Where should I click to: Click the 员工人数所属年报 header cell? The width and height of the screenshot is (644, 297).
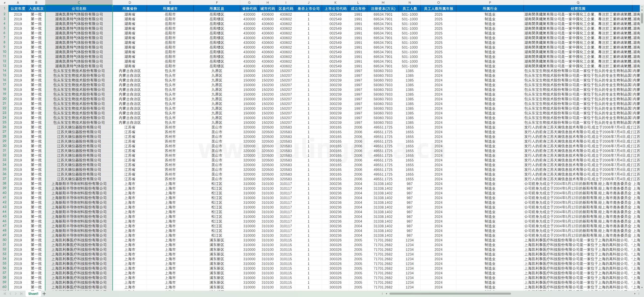[438, 9]
